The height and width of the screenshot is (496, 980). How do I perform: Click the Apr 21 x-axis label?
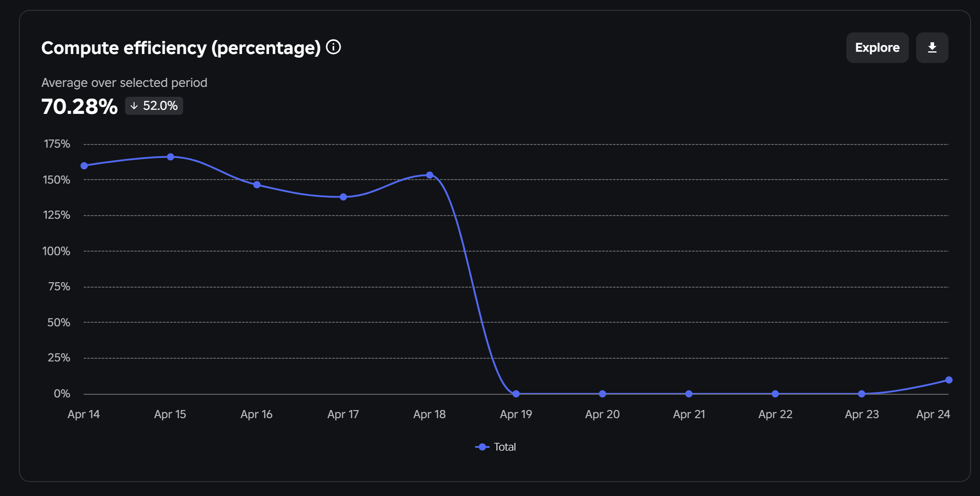[689, 415]
